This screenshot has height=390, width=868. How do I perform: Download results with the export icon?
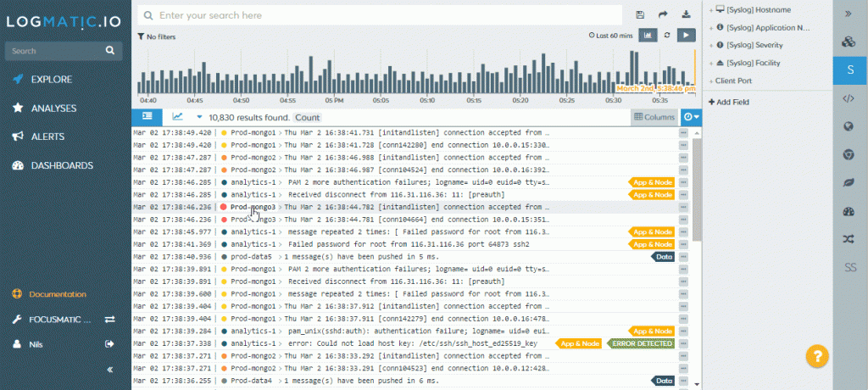click(685, 15)
